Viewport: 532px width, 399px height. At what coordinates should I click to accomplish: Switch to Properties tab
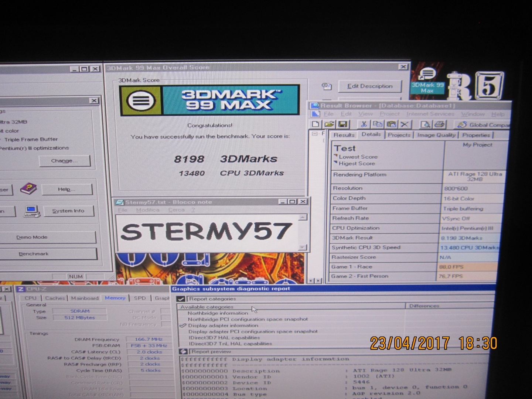(476, 135)
